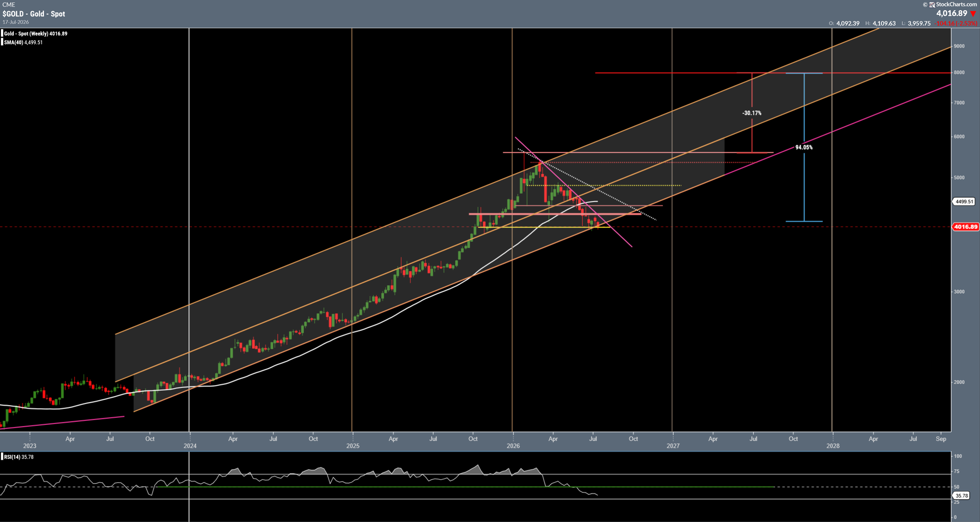Click the "Oct" label between 2027 and 2028

[793, 439]
